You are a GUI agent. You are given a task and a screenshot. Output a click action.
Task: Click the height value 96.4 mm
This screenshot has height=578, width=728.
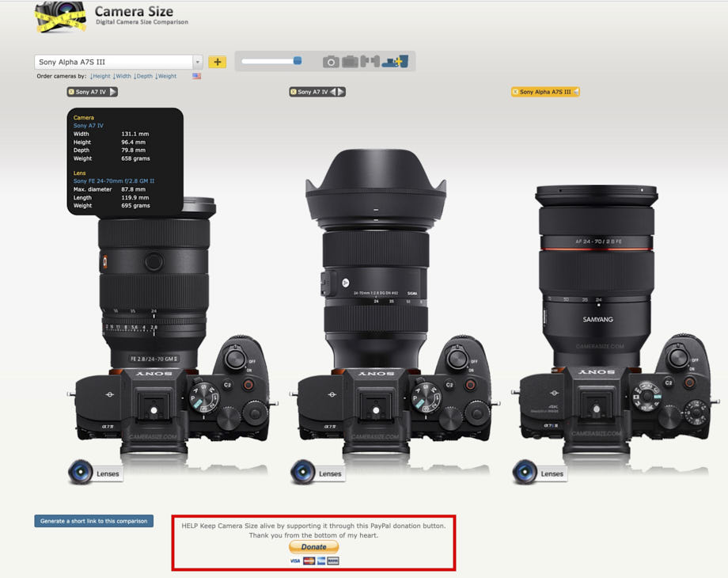pyautogui.click(x=133, y=143)
